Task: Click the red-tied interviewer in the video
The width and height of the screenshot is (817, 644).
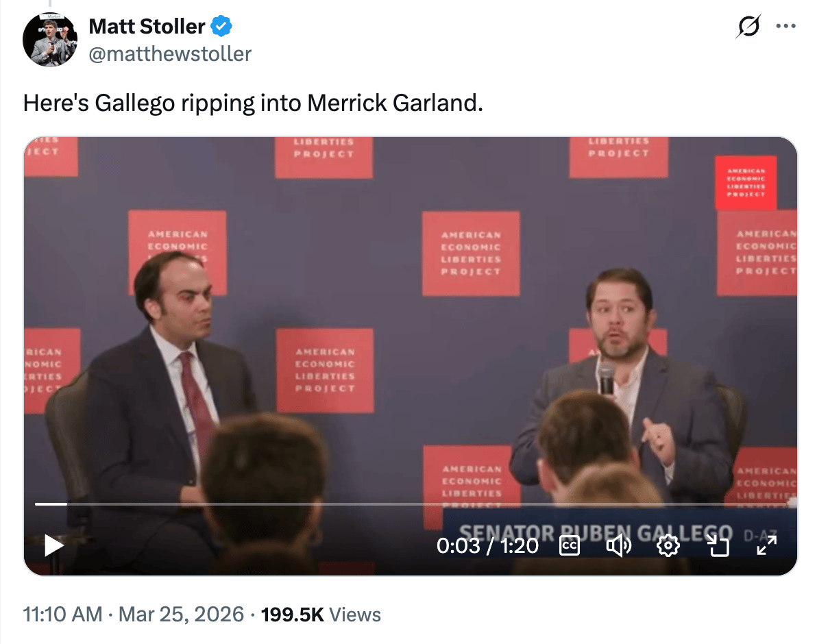Action: tap(171, 384)
